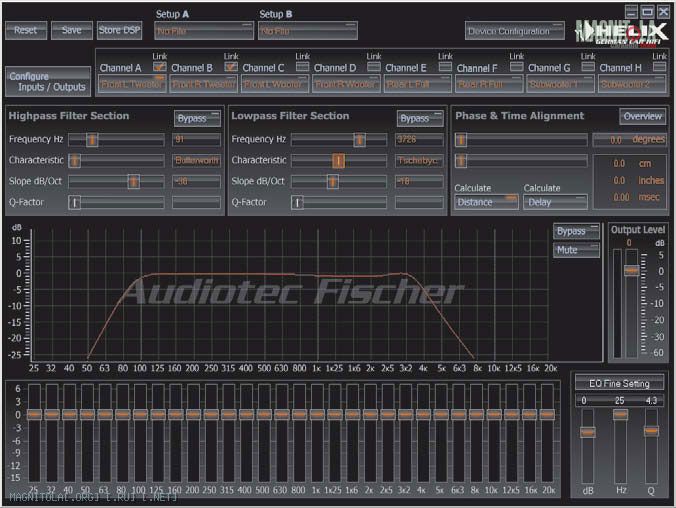Click the 1k equalizer band fader
This screenshot has width=676, height=508.
click(317, 414)
